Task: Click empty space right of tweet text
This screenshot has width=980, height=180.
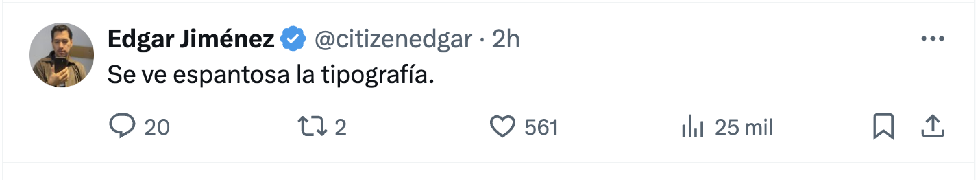Action: pyautogui.click(x=647, y=75)
